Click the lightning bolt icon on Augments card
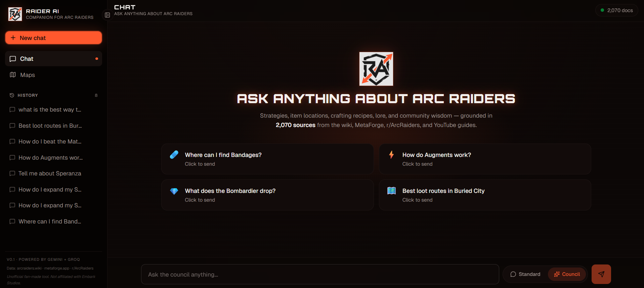This screenshot has width=644, height=288. pyautogui.click(x=391, y=155)
